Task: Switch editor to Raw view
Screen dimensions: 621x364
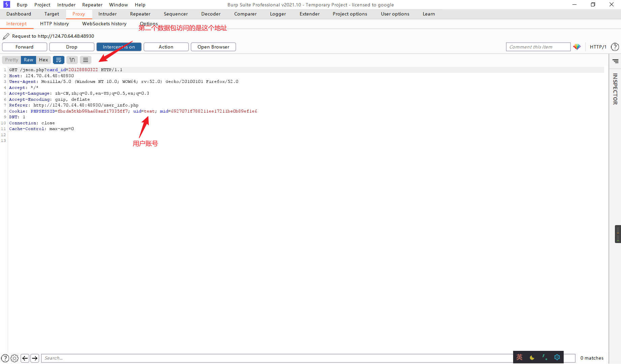Action: click(x=29, y=60)
